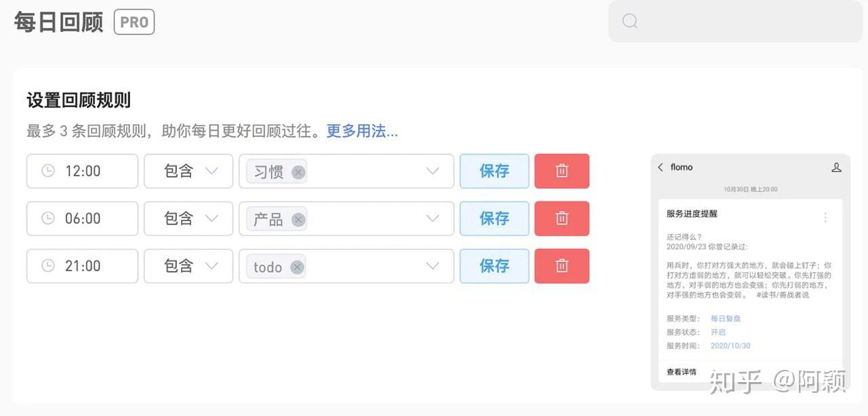The width and height of the screenshot is (868, 416).
Task: Open the 每日复盘 service type link
Action: 726,318
